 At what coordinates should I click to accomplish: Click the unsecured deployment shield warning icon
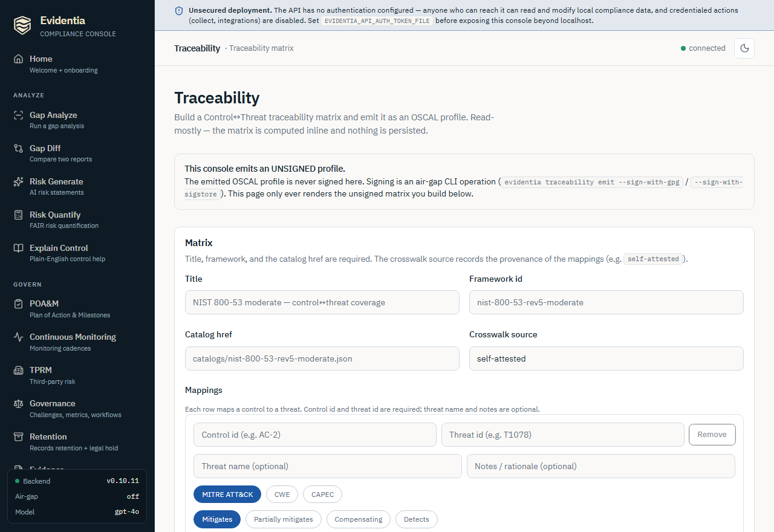(179, 11)
